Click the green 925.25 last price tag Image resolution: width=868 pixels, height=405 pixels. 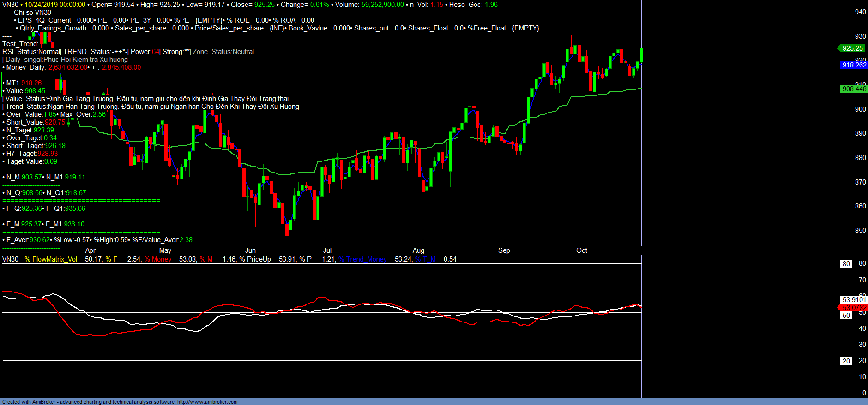852,48
